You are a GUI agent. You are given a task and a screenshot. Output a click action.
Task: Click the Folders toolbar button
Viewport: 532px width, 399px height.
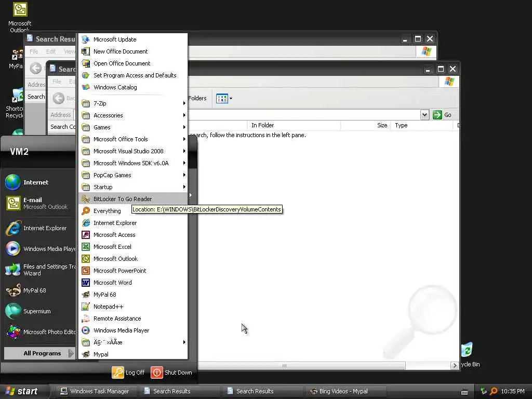(x=197, y=98)
